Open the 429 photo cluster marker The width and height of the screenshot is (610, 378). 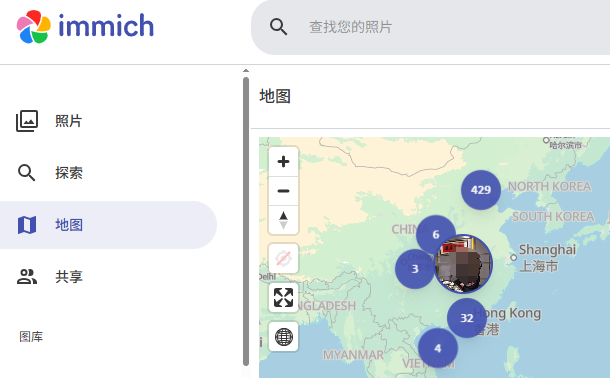point(481,190)
